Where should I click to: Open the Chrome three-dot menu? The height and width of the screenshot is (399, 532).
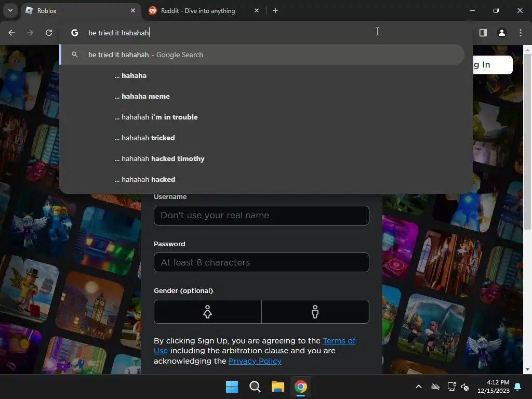(x=520, y=33)
